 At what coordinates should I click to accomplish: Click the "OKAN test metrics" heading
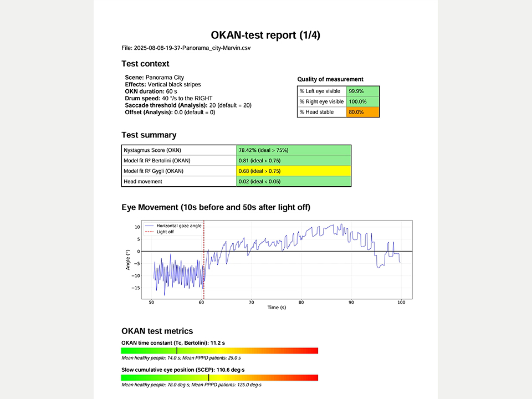pos(157,331)
